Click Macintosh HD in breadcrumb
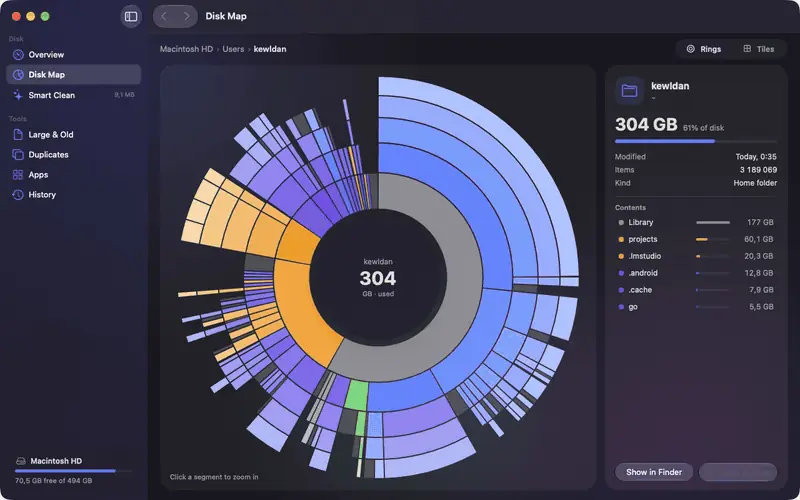Viewport: 800px width, 500px height. [186, 49]
